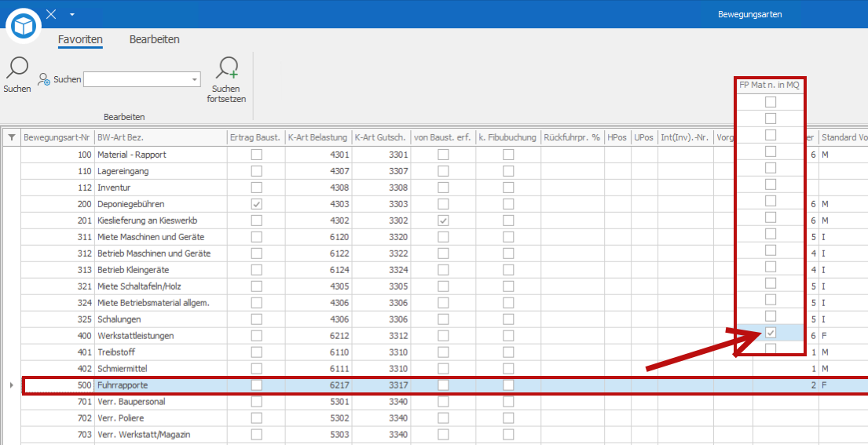This screenshot has height=445, width=868.
Task: Uncheck von Baust. erf. for Kieslieferung an Kieswerkb
Action: pos(443,221)
